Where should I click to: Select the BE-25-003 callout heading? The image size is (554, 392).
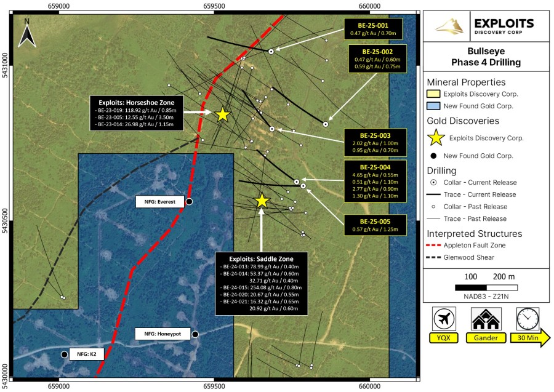375,135
